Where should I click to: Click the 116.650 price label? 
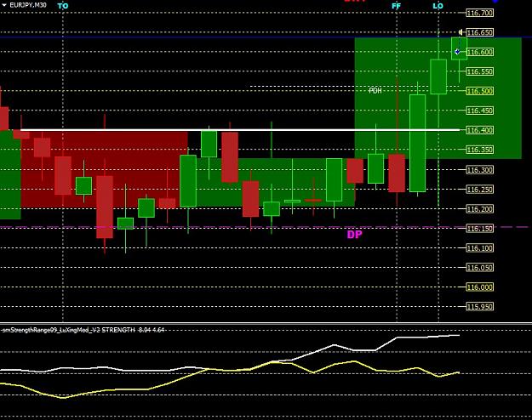point(480,32)
